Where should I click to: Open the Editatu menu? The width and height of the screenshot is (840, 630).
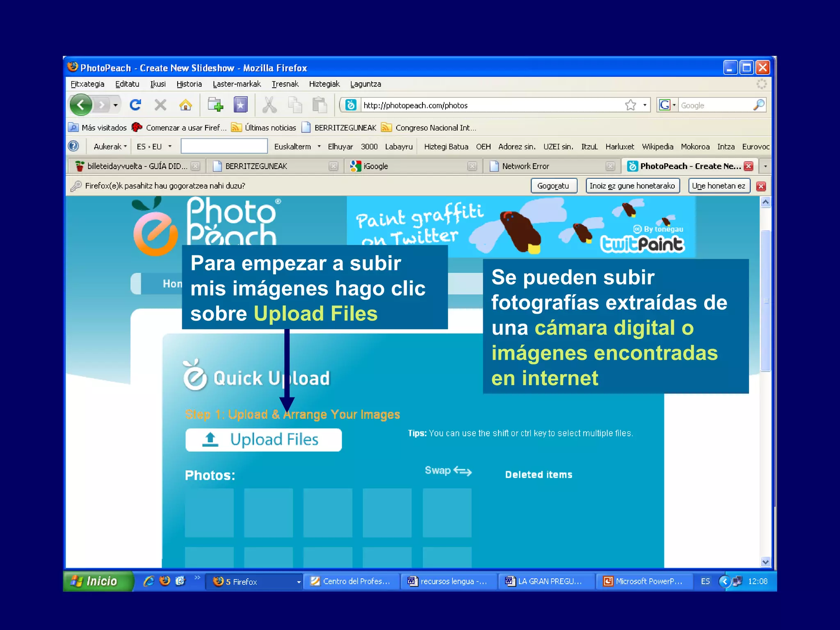(x=127, y=84)
